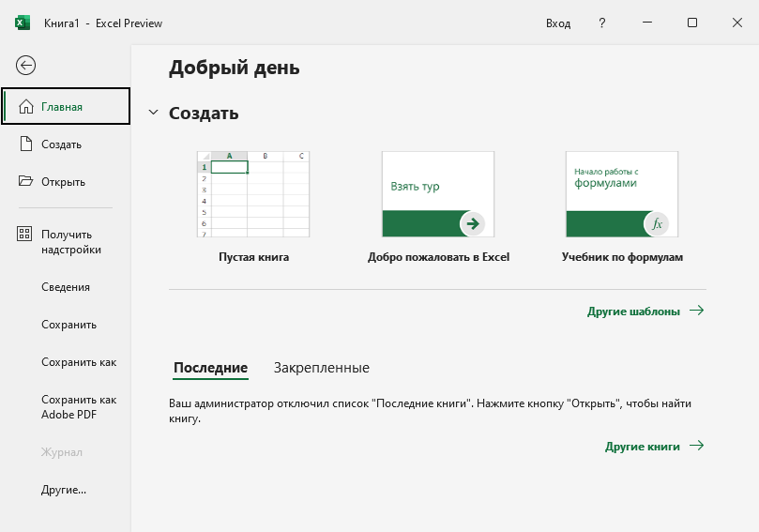
Task: Switch to the Закрепленные tab
Action: pos(322,368)
